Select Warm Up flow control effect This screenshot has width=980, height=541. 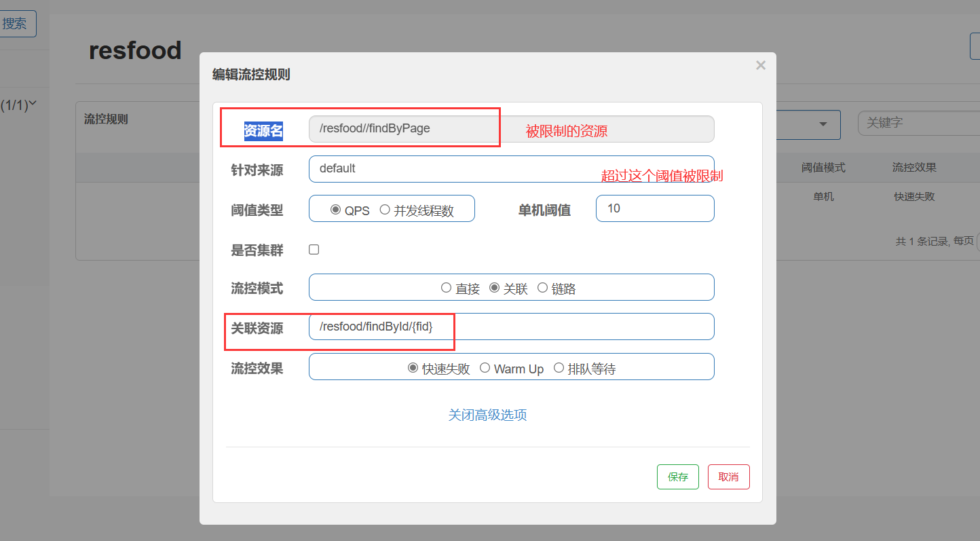(485, 368)
